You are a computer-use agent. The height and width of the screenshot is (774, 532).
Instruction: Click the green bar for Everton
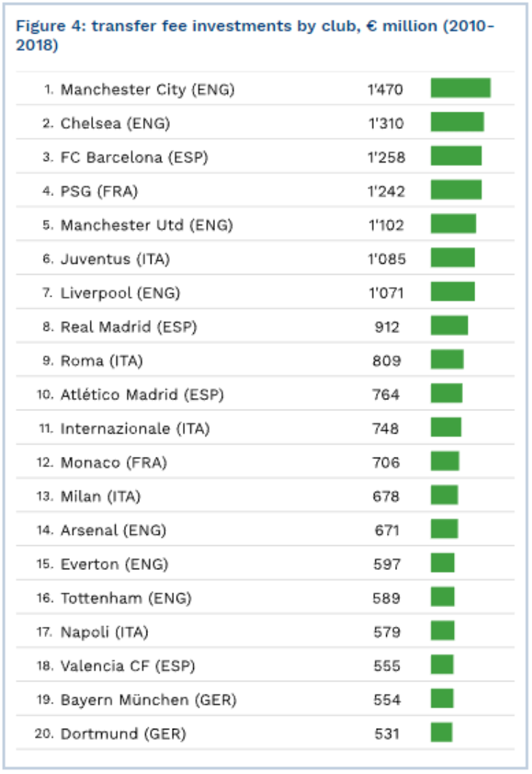point(442,563)
